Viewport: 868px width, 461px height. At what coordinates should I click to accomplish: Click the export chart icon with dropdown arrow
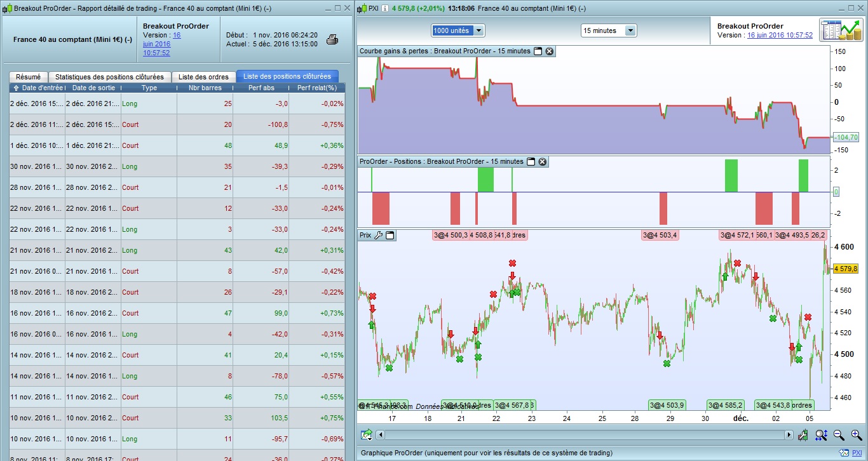tap(367, 435)
